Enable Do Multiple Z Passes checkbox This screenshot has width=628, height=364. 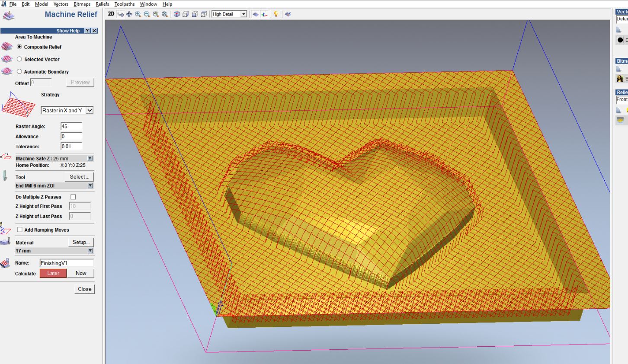pyautogui.click(x=73, y=197)
